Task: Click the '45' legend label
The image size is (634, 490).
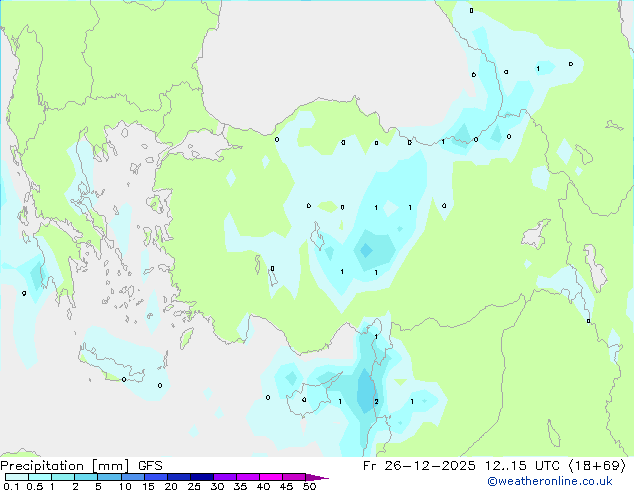Action: pyautogui.click(x=286, y=486)
